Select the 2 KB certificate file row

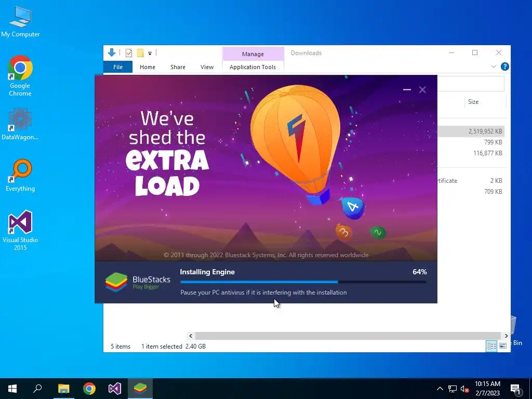[471, 180]
